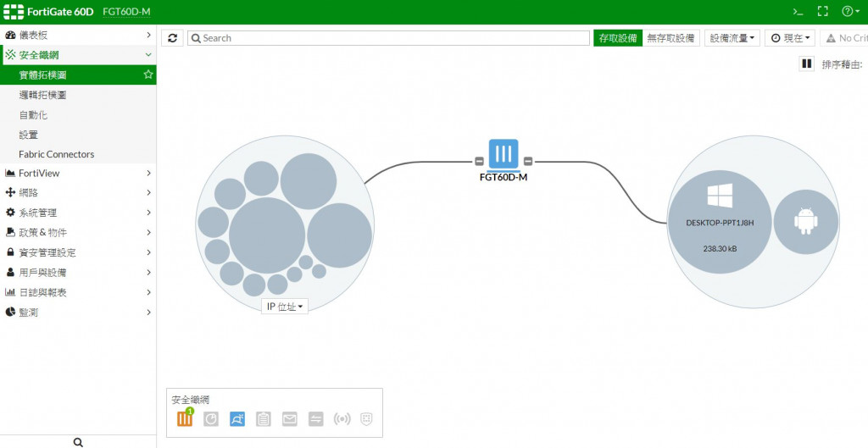Open the help menu question mark icon

click(x=849, y=12)
